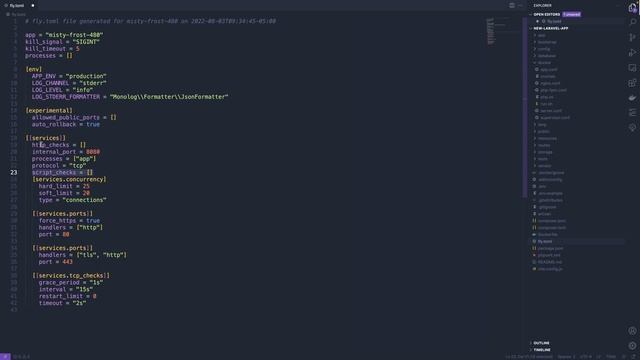
Task: Open editor More Actions ellipsis
Action: (520, 5)
